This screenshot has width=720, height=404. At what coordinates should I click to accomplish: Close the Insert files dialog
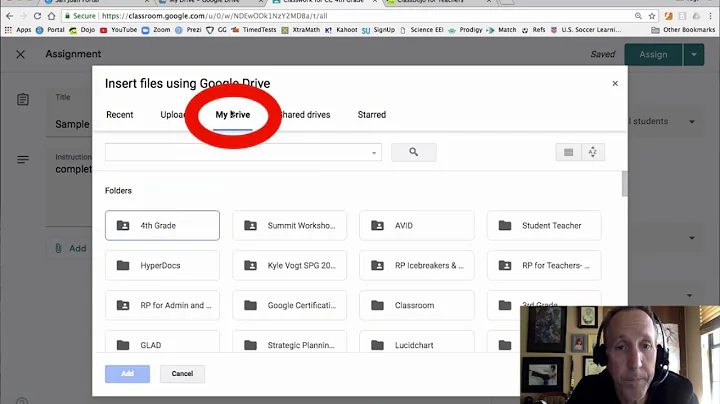pos(615,84)
